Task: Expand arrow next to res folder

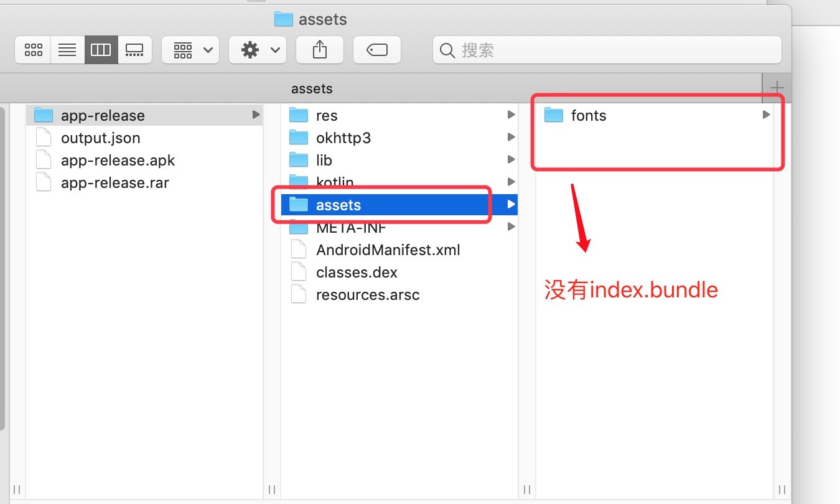Action: pos(511,114)
